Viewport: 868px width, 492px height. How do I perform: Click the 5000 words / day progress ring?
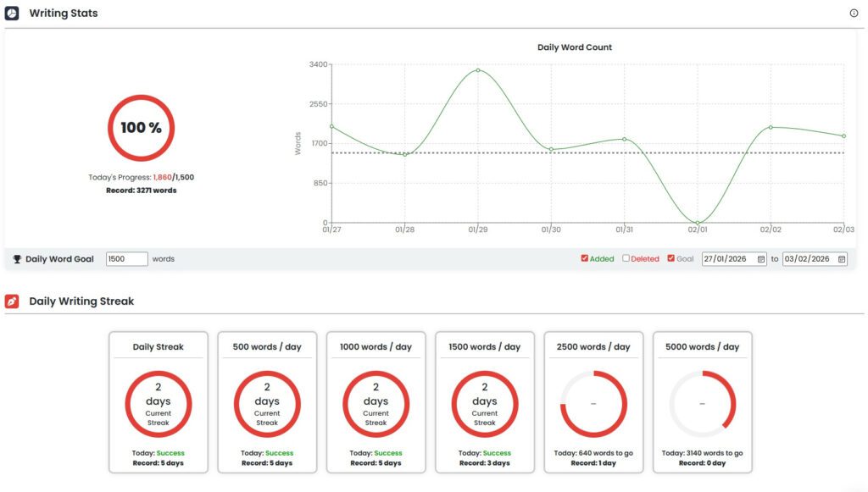click(702, 404)
